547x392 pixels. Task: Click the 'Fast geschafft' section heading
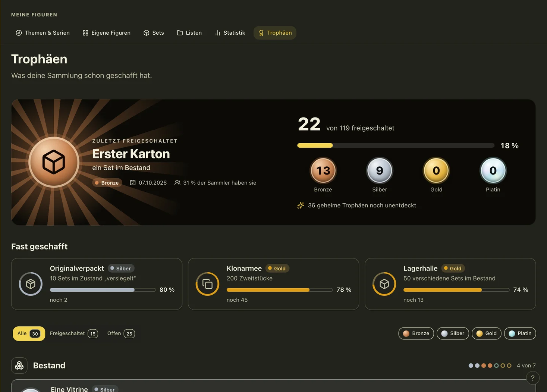point(40,247)
